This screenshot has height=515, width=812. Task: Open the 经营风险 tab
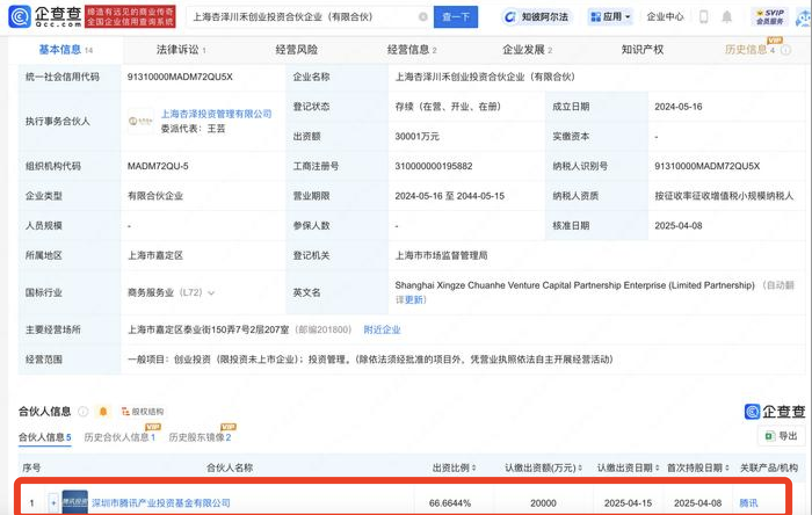[x=296, y=50]
